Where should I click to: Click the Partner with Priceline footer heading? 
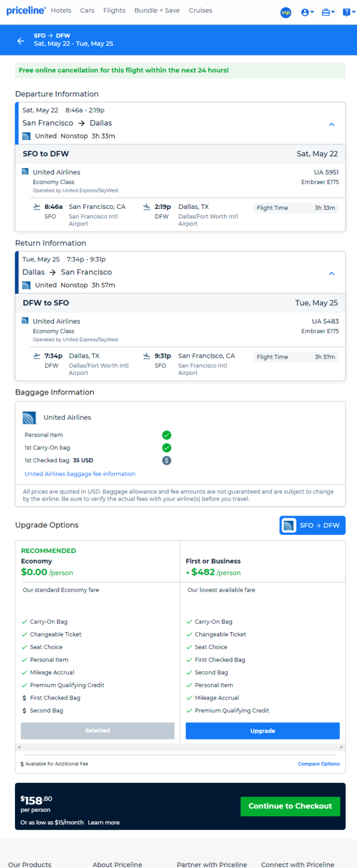(212, 864)
